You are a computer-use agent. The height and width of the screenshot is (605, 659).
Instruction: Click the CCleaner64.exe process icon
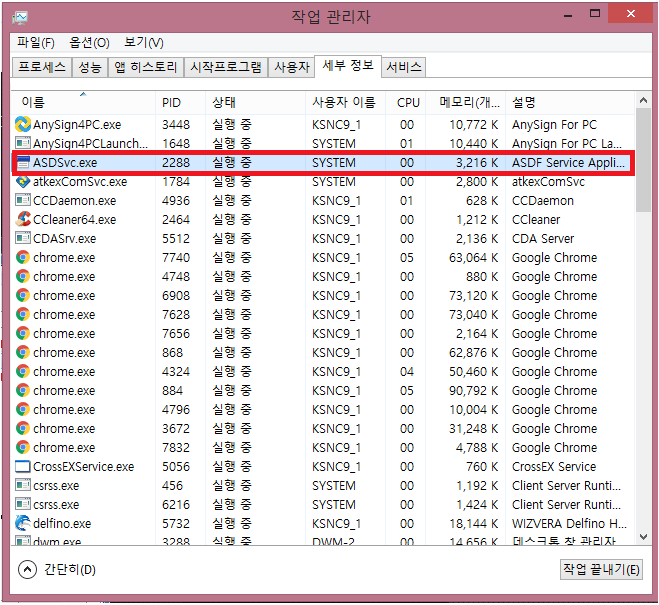pos(23,219)
